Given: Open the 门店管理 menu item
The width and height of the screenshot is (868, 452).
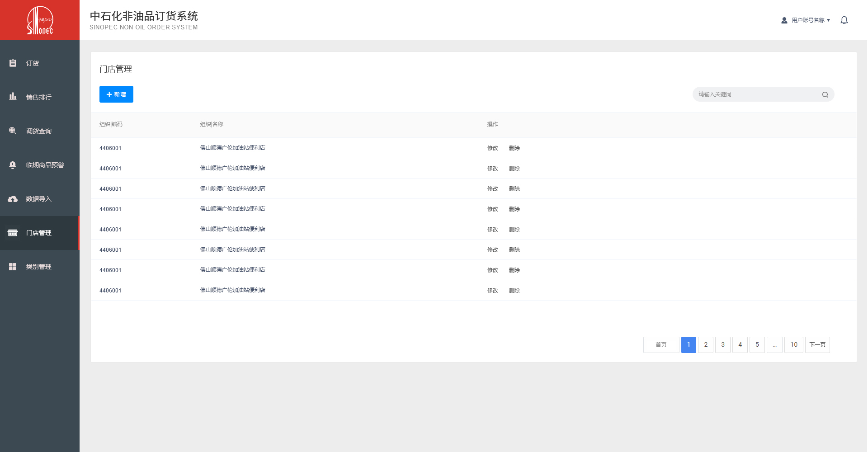Looking at the screenshot, I should 39,233.
